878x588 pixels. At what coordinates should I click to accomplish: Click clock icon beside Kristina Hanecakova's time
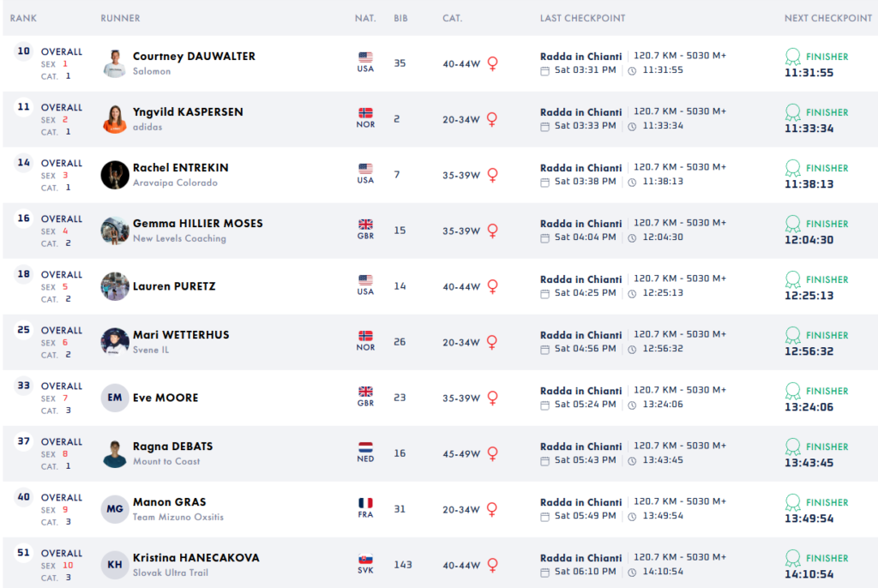pos(632,572)
